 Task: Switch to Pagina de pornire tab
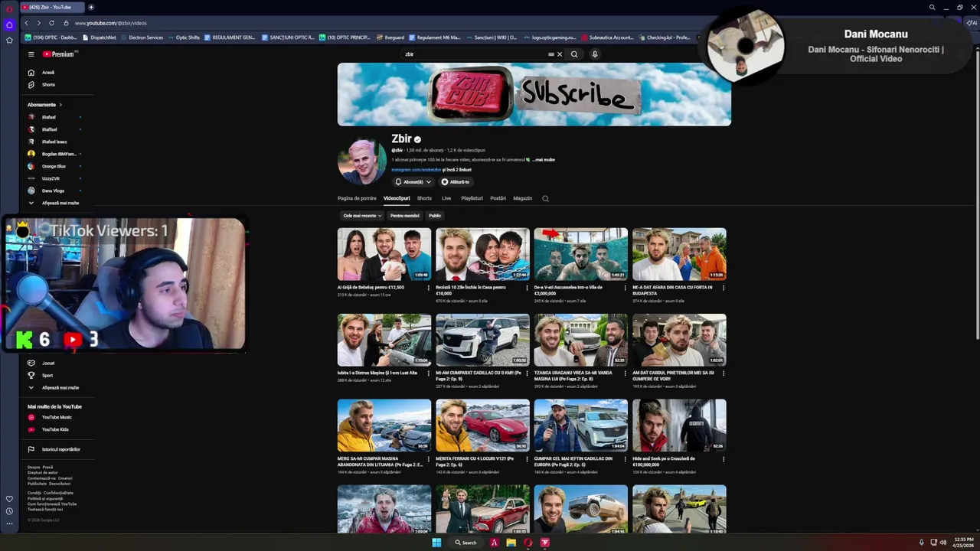pos(357,198)
